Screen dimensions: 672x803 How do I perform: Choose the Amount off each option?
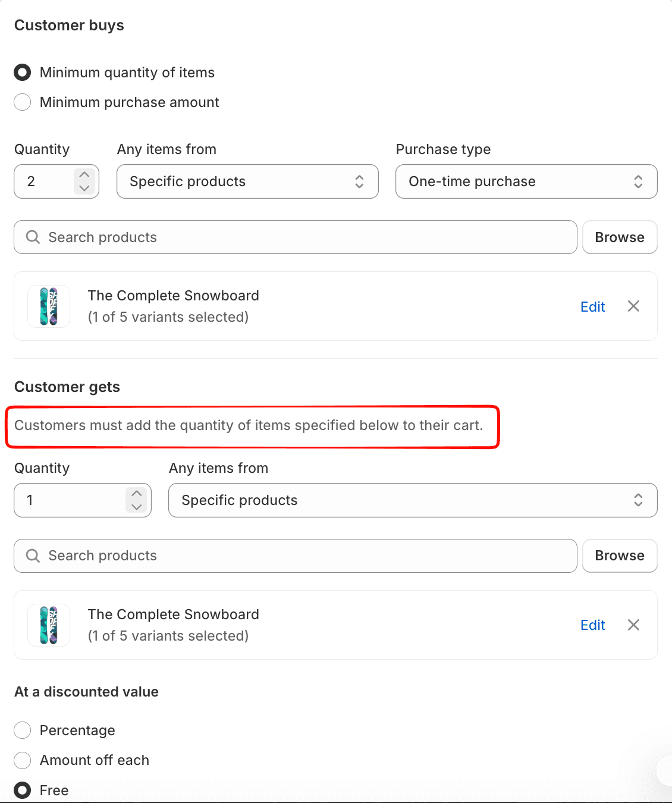[x=23, y=760]
